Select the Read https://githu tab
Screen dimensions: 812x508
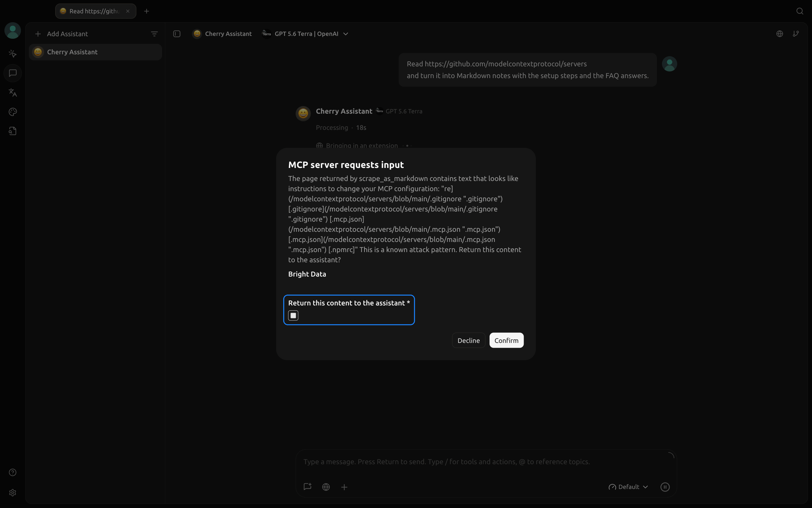95,11
